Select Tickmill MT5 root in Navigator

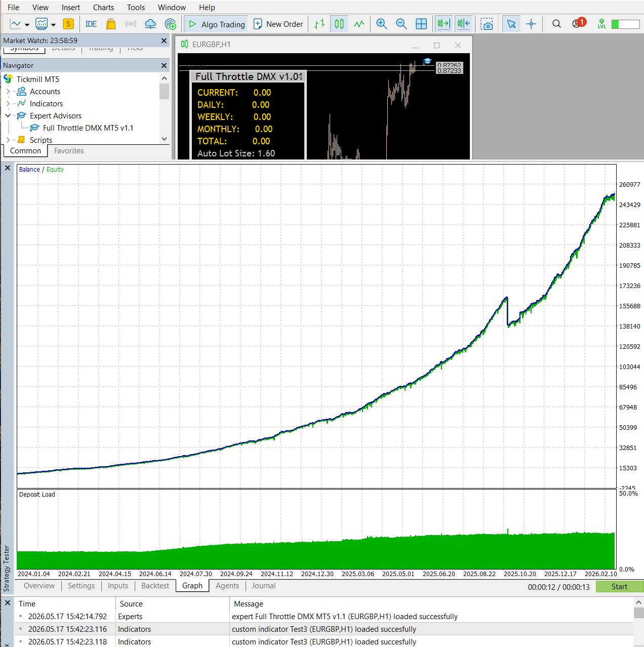[37, 79]
